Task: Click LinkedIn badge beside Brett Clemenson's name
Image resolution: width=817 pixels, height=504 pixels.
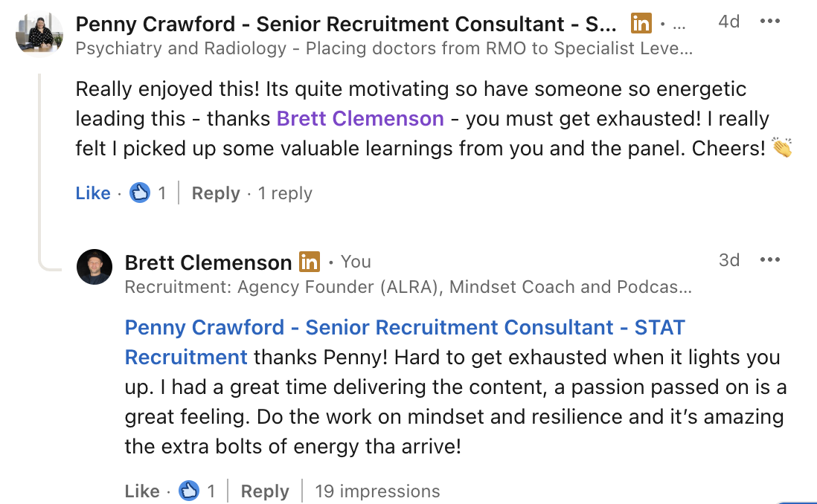Action: 310,262
